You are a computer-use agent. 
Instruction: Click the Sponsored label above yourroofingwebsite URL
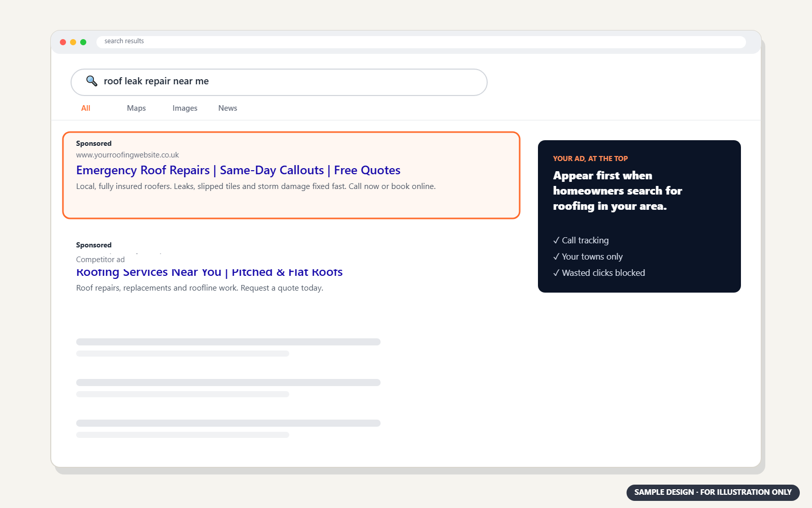(x=94, y=143)
